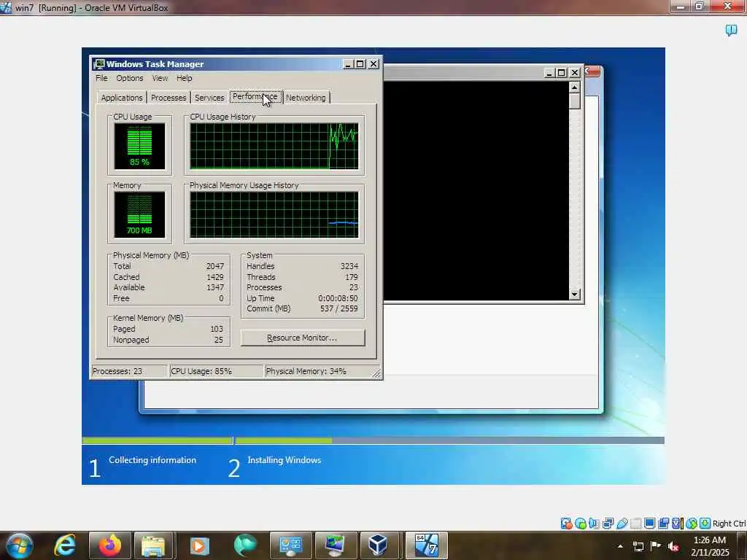Open Firefox from the taskbar
747x560 pixels.
coord(109,545)
